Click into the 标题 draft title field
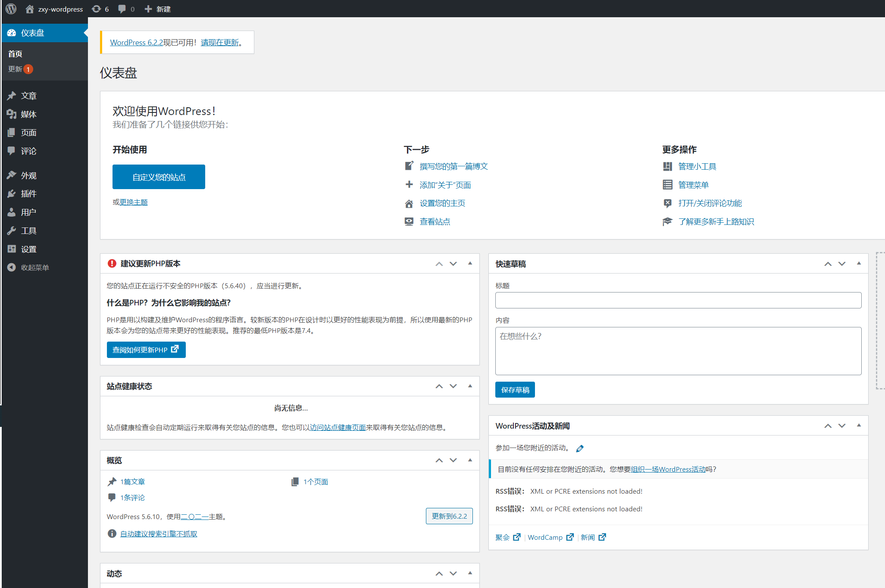The width and height of the screenshot is (885, 588). [x=678, y=300]
